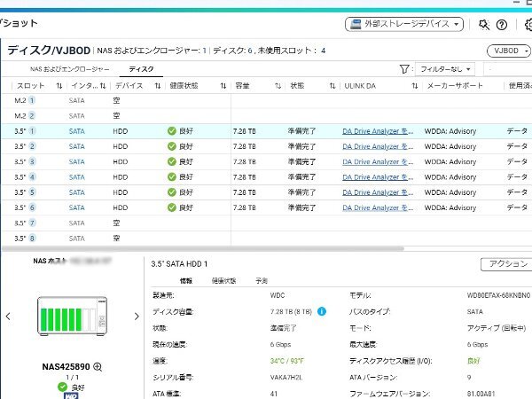
Task: Click 7.28 TB capacity of slot 3
Action: 245,162
